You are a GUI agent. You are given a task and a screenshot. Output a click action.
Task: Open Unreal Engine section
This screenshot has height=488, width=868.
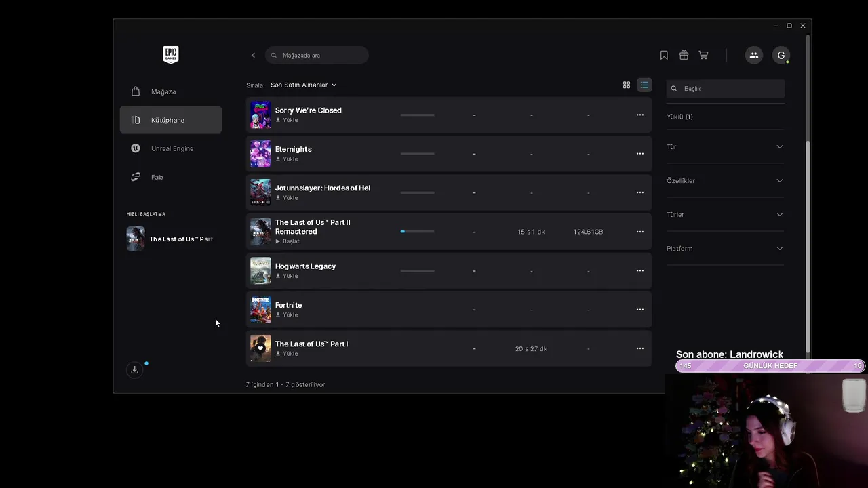coord(171,148)
